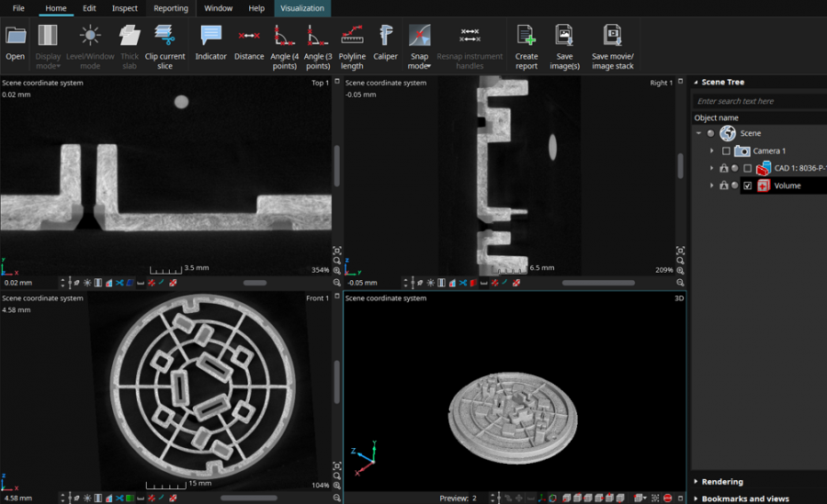Viewport: 827px width, 504px height.
Task: Open the Help menu
Action: [x=256, y=8]
